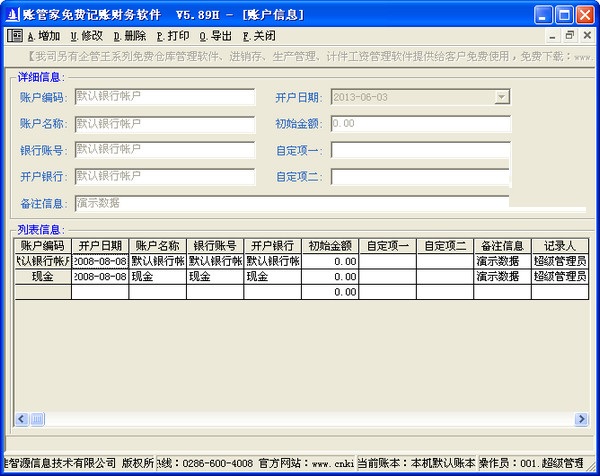Click the 当前账本 status bar entry

pyautogui.click(x=417, y=463)
